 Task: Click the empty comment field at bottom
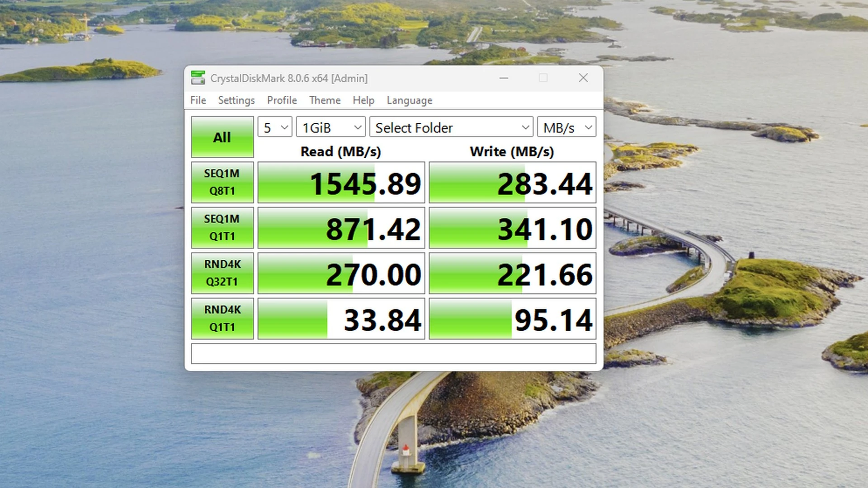click(x=393, y=353)
